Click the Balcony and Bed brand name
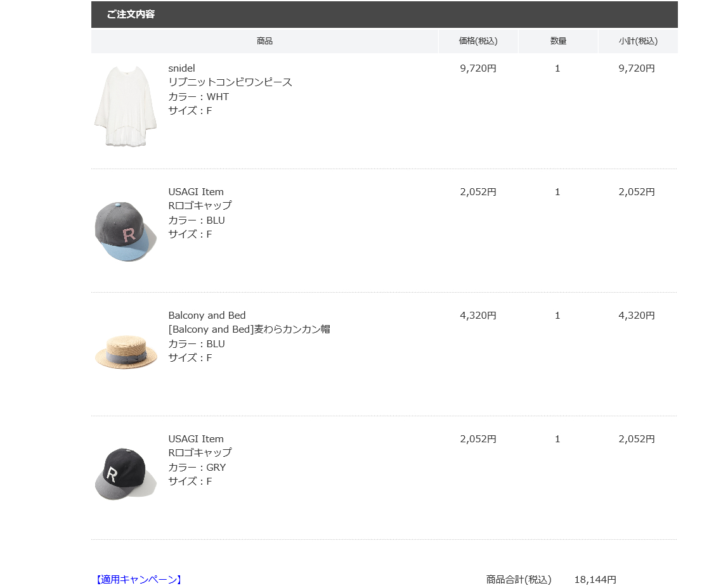 pyautogui.click(x=207, y=316)
